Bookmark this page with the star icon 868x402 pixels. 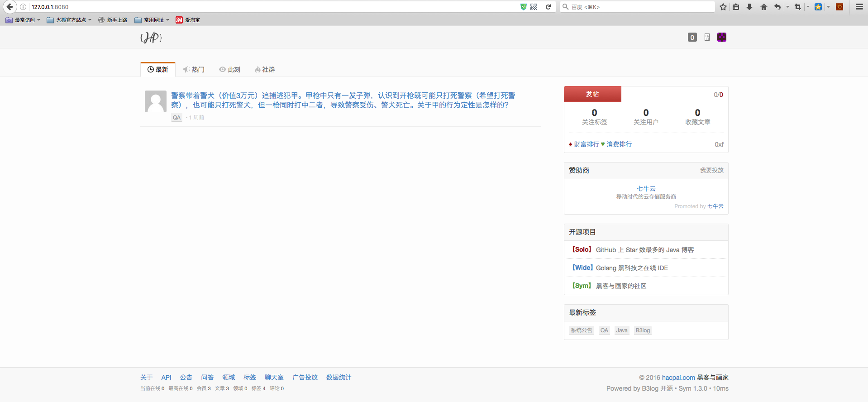[723, 7]
